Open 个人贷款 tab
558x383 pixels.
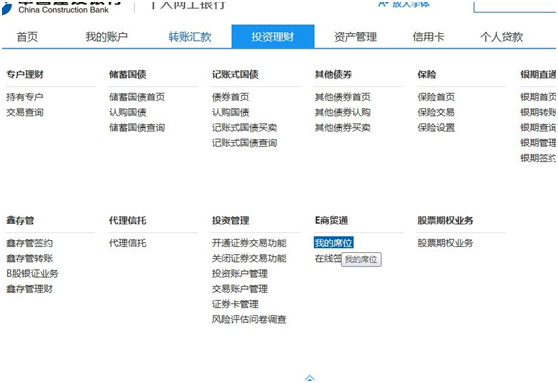[501, 37]
